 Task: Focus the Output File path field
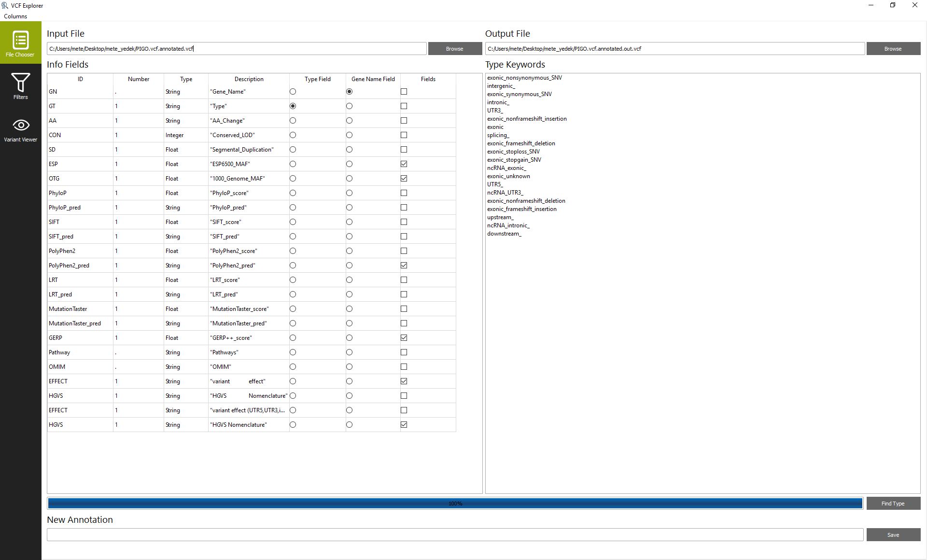pos(674,49)
